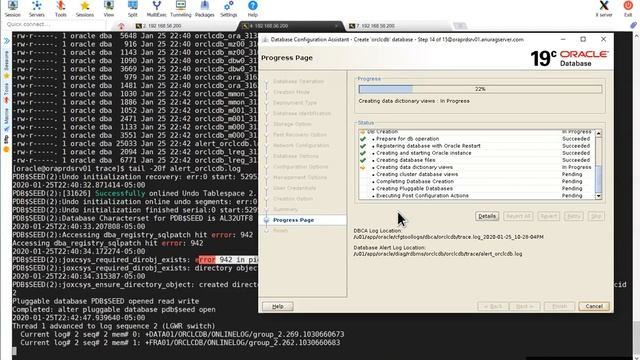The image size is (640, 360).
Task: Open the View toolbar icon
Action: (x=109, y=9)
